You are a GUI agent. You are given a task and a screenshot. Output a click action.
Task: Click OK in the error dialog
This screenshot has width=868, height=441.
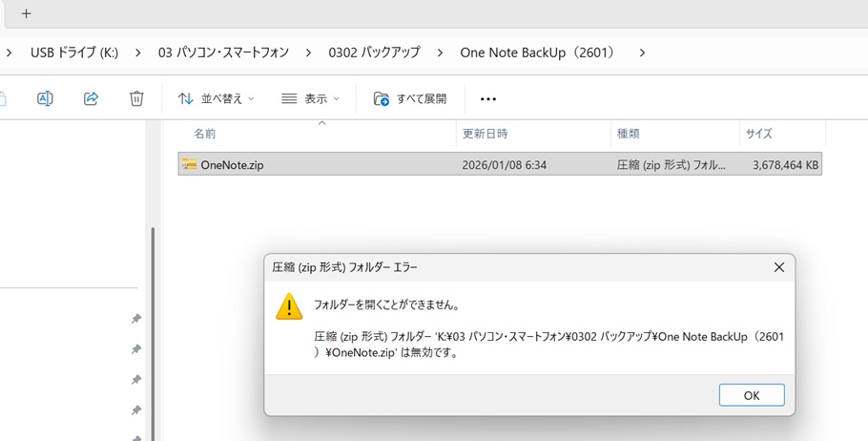pyautogui.click(x=752, y=395)
